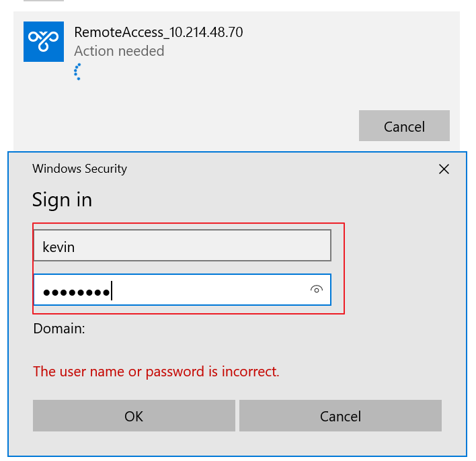This screenshot has width=476, height=461.
Task: Close the Windows Security dialog with X
Action: click(x=444, y=169)
